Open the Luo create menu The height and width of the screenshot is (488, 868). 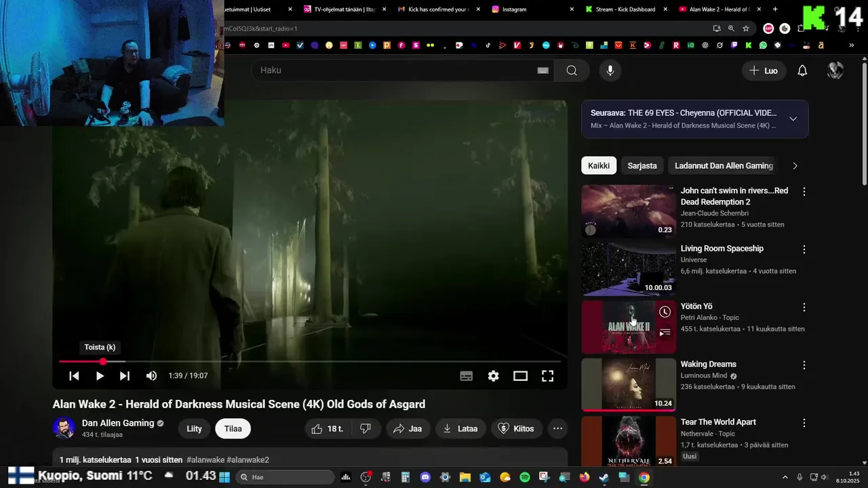(x=764, y=70)
